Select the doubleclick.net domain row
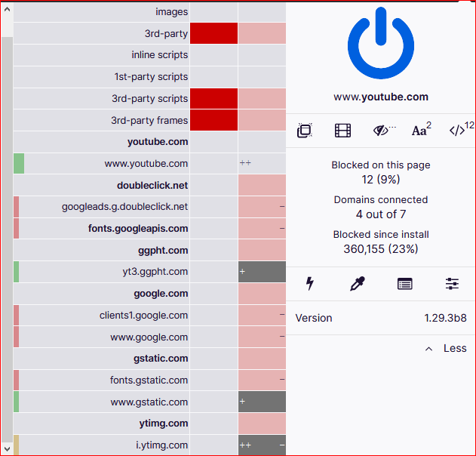Viewport: 476px width, 456px height. tap(101, 185)
